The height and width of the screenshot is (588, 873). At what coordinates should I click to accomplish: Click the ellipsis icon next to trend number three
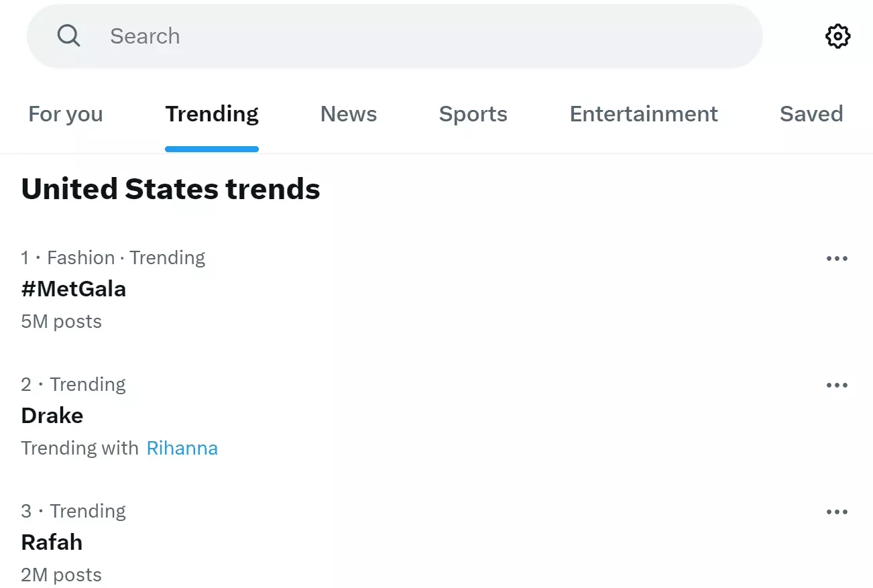click(837, 511)
